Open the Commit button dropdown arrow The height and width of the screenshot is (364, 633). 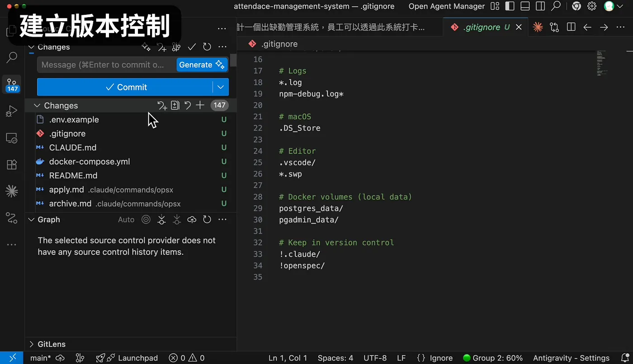pos(221,87)
